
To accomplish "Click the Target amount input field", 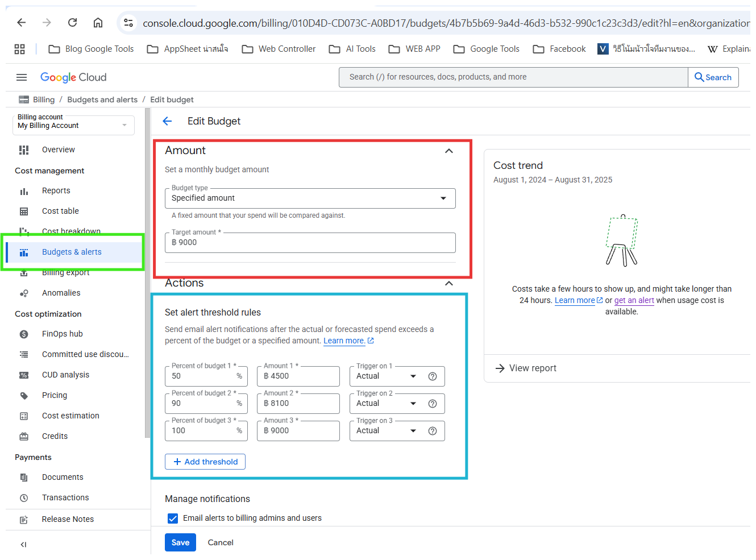I will (310, 243).
